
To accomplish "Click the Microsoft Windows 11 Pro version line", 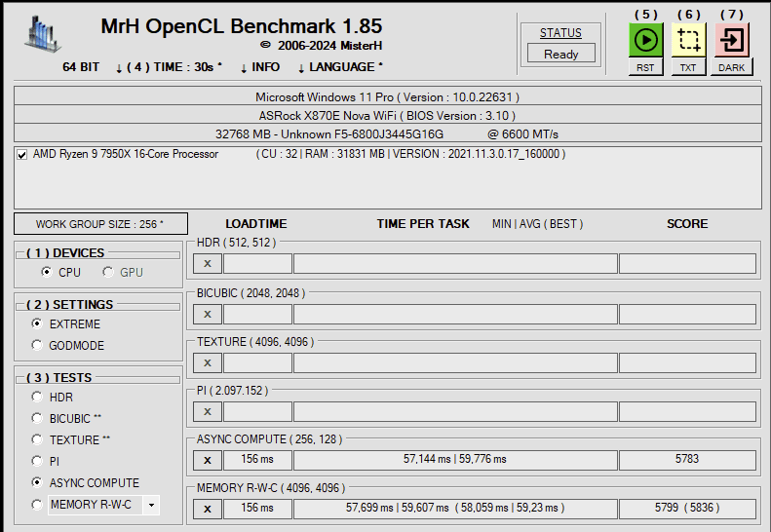I will (388, 96).
